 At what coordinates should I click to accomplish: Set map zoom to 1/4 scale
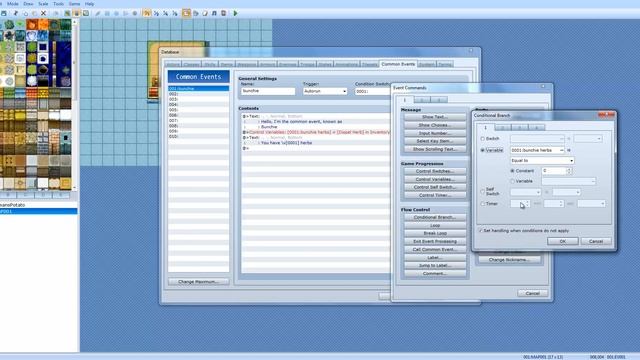click(x=165, y=13)
